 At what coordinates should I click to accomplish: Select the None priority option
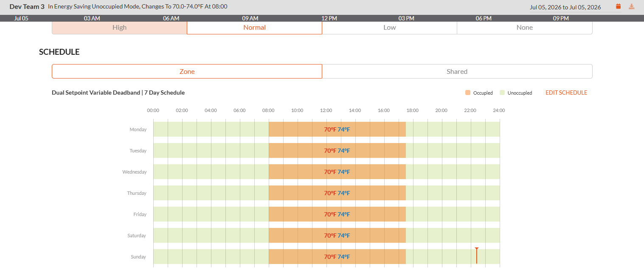(525, 27)
